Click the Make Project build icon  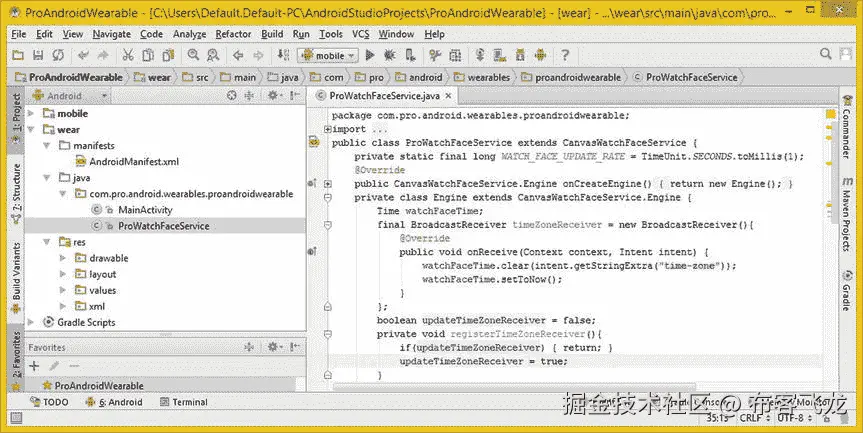pos(283,55)
